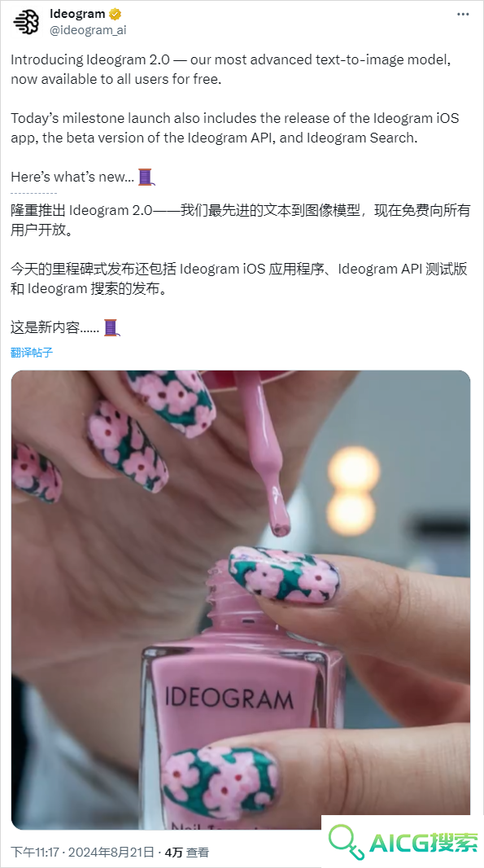Click the gold verified badge next to Ideogram

(x=115, y=14)
